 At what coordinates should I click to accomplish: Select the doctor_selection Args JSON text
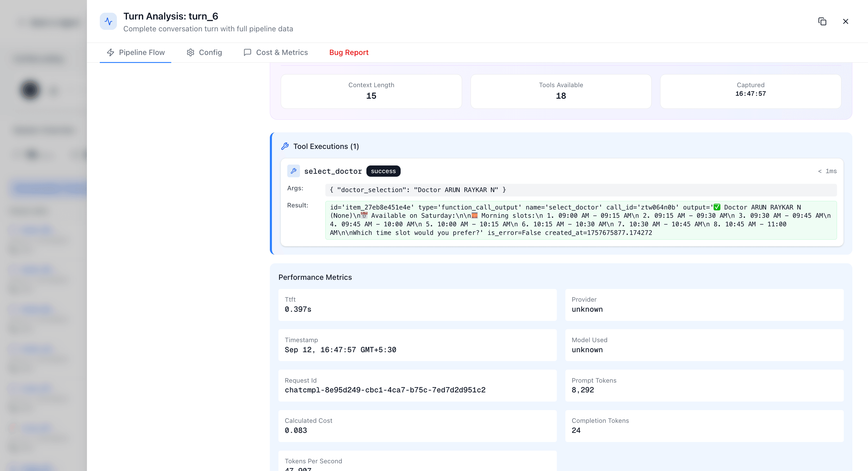418,190
